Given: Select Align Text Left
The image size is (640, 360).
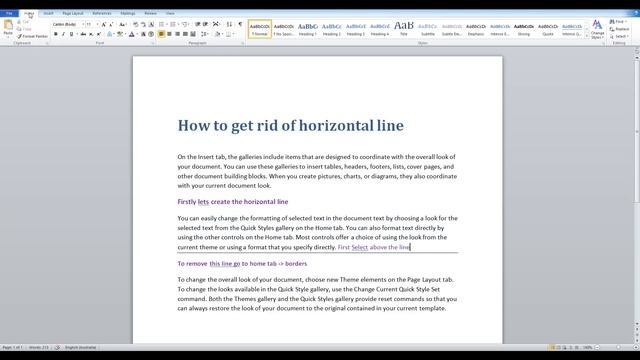Looking at the screenshot, I should point(161,34).
